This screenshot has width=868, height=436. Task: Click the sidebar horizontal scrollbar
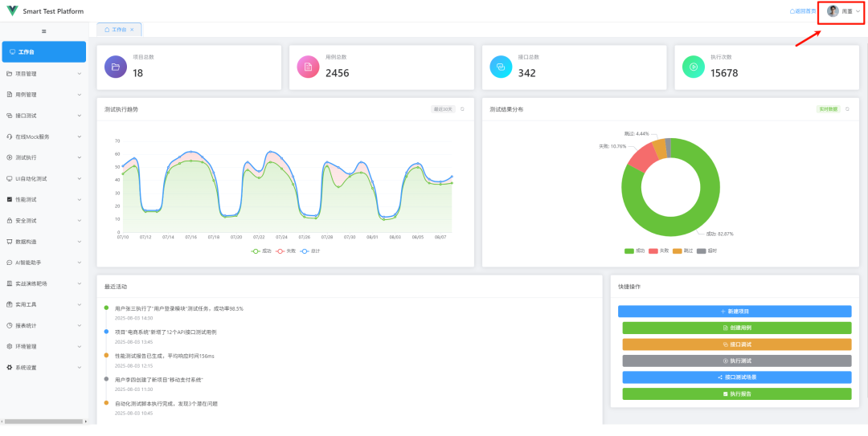(x=43, y=422)
